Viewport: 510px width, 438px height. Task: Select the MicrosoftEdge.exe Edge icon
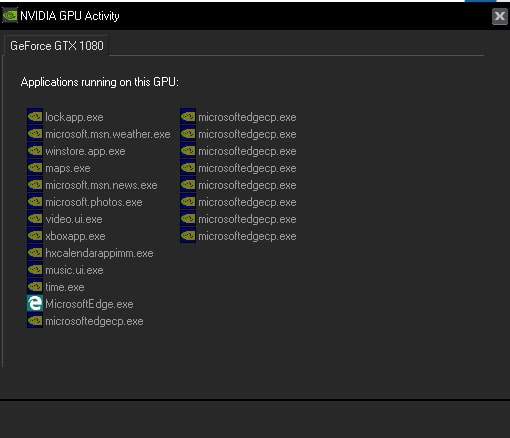35,304
